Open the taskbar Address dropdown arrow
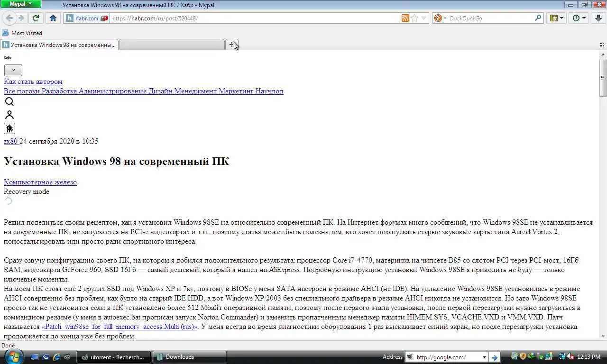Viewport: 607px width, 364px height. tap(484, 357)
